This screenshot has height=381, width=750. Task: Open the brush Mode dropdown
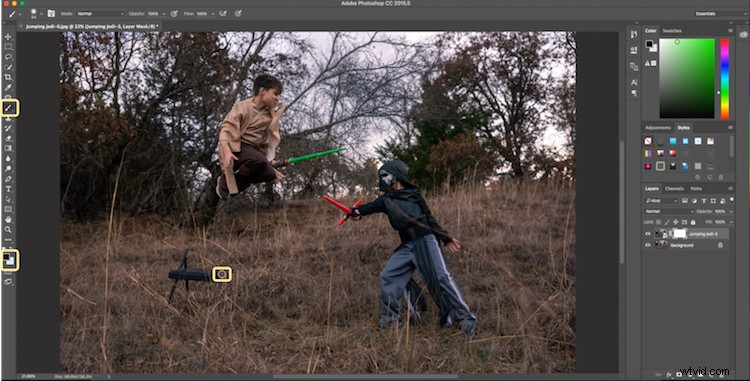[100, 14]
